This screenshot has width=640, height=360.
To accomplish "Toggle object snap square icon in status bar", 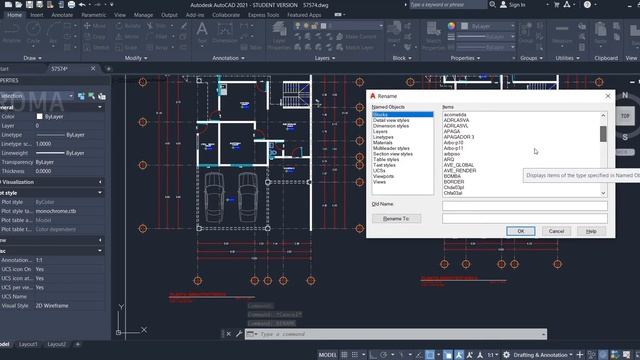I will (430, 355).
